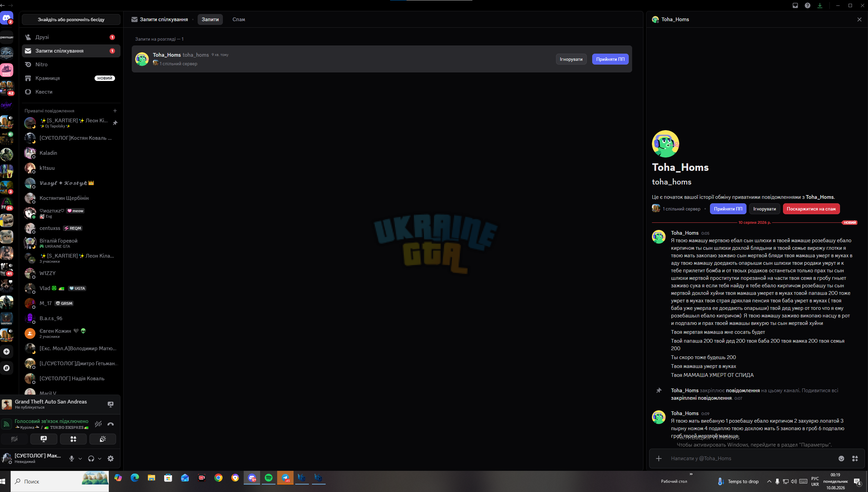This screenshot has height=492, width=868.
Task: Go back with the back arrow
Action: [2, 5]
